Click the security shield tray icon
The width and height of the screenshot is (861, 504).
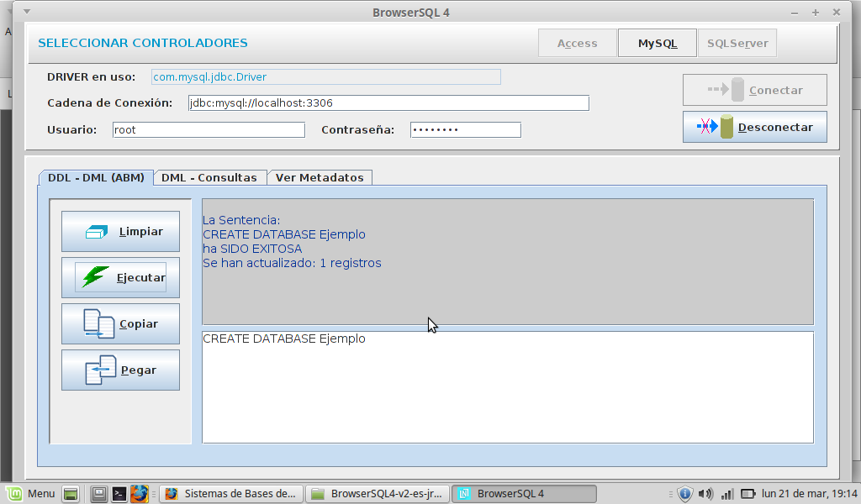684,494
